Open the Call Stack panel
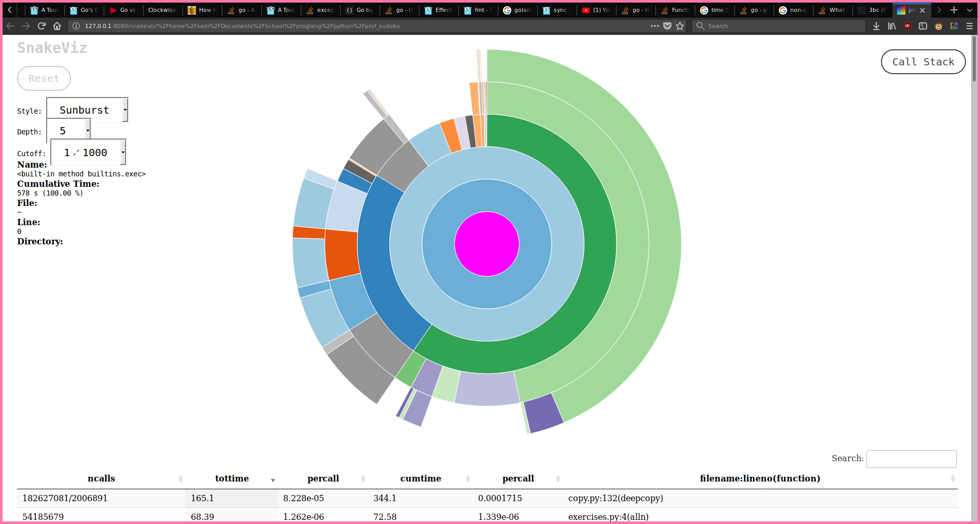The image size is (980, 524). (923, 62)
